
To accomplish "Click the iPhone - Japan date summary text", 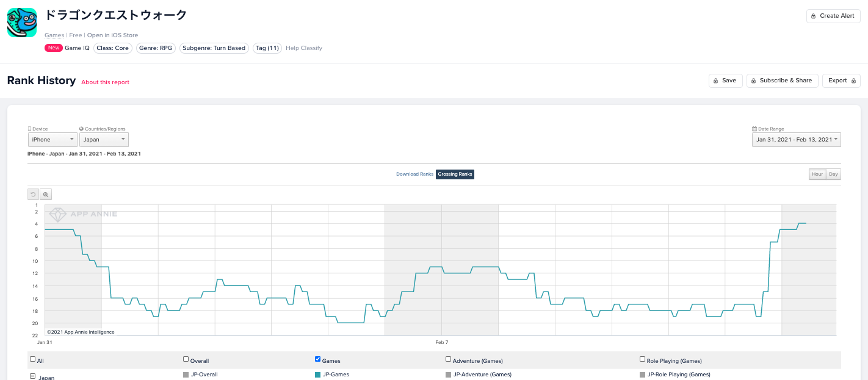I will 84,154.
